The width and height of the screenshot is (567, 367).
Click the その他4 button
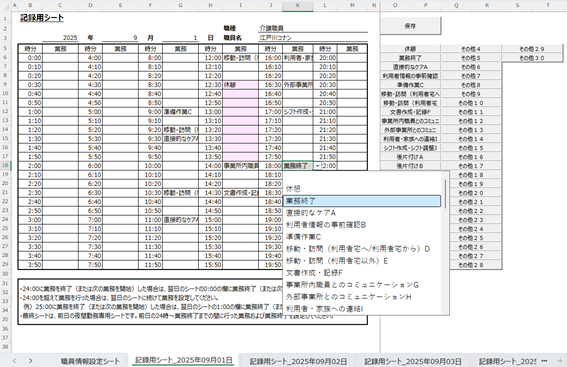pyautogui.click(x=471, y=49)
